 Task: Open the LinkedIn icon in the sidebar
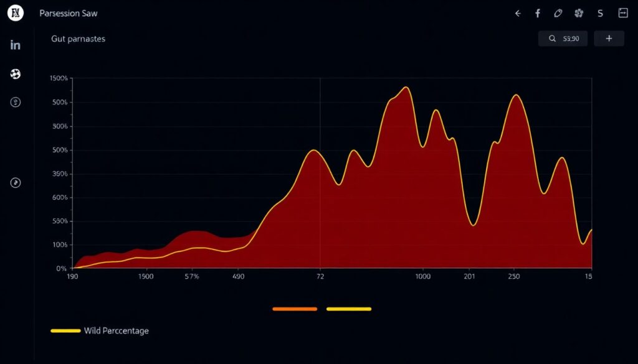[x=16, y=45]
